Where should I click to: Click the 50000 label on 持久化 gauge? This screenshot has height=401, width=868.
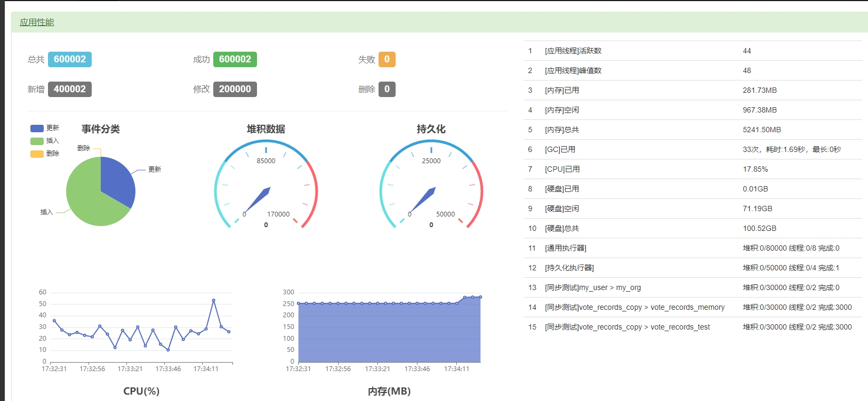[446, 214]
